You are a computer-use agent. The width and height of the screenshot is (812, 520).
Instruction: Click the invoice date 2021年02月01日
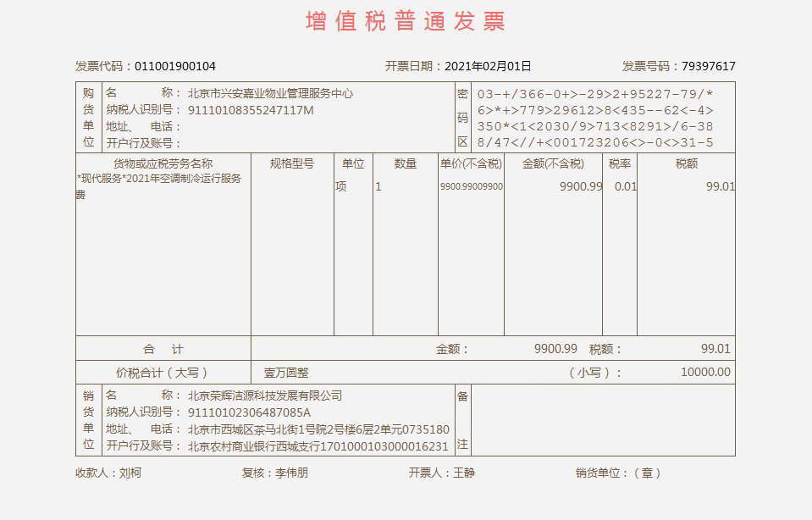coord(488,66)
